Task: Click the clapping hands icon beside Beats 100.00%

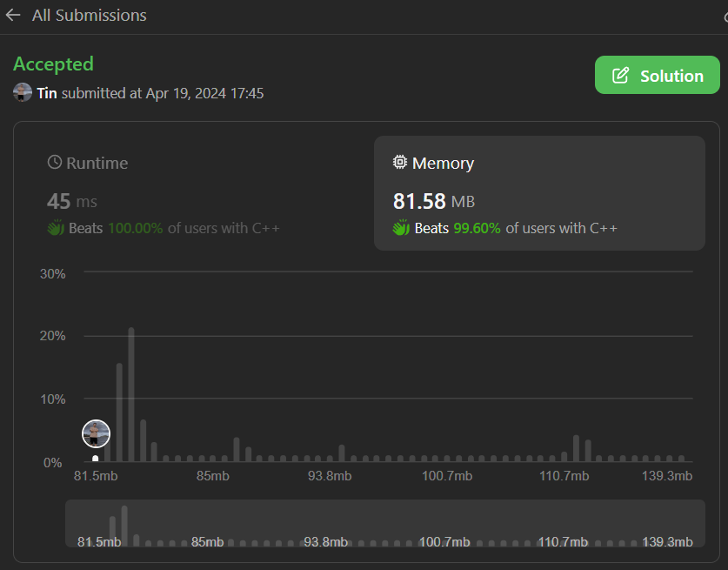Action: [56, 228]
